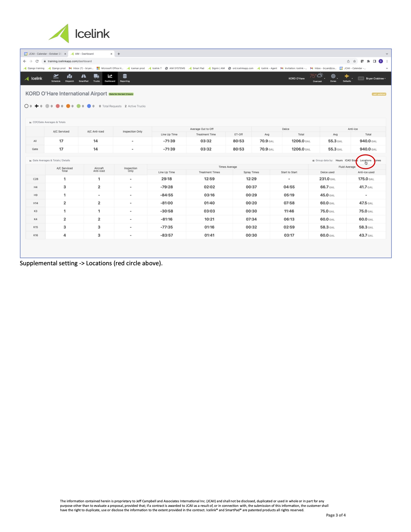
Task: Expand the tab search chevron
Action: click(387, 54)
